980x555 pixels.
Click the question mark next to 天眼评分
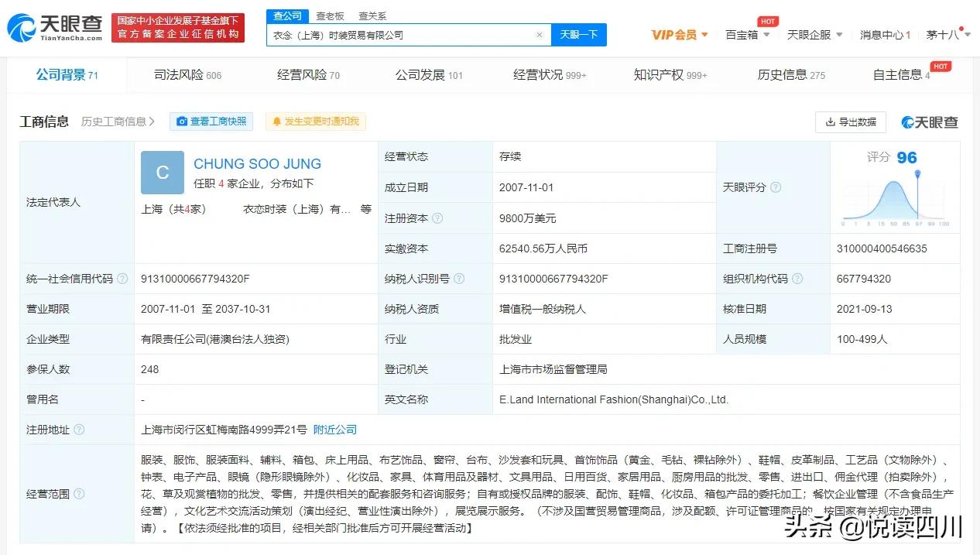click(775, 187)
